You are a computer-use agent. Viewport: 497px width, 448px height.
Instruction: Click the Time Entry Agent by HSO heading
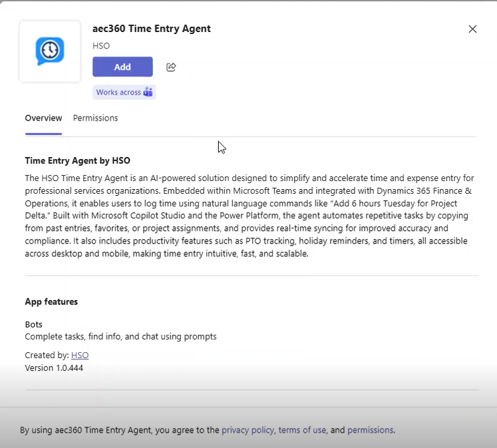tap(78, 160)
